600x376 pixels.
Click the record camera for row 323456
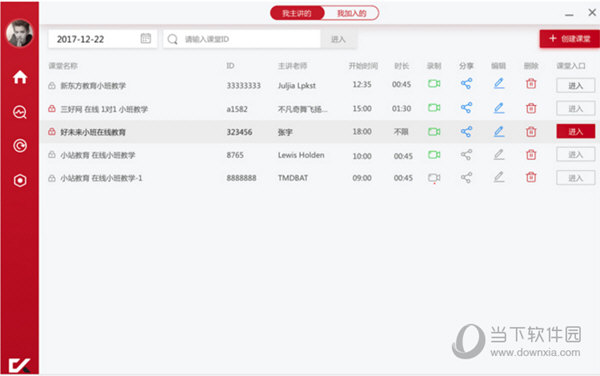[434, 132]
